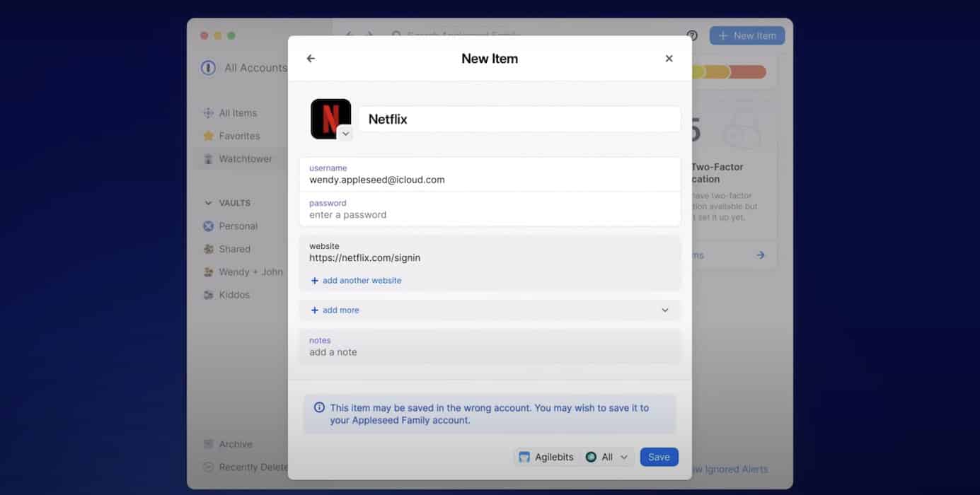Click 'add another website' link
This screenshot has height=495, width=980.
(362, 281)
